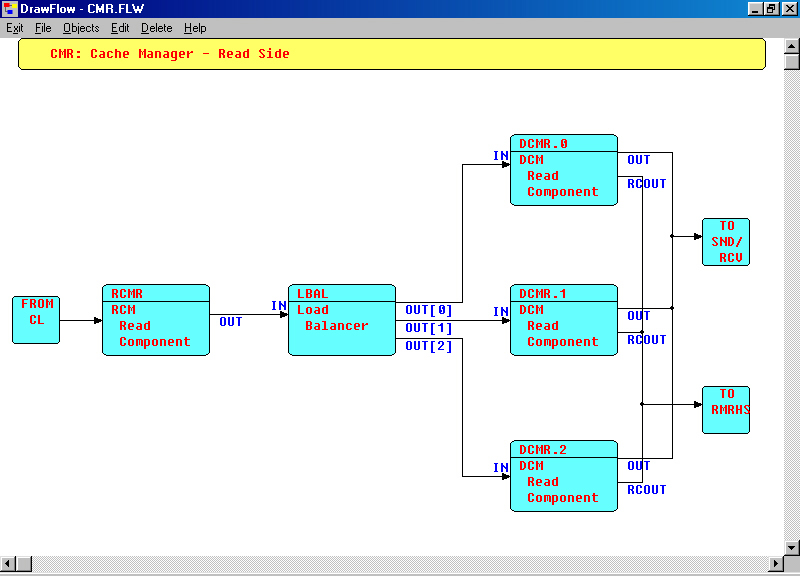
Task: Select the FROM CL source block
Action: (x=36, y=320)
